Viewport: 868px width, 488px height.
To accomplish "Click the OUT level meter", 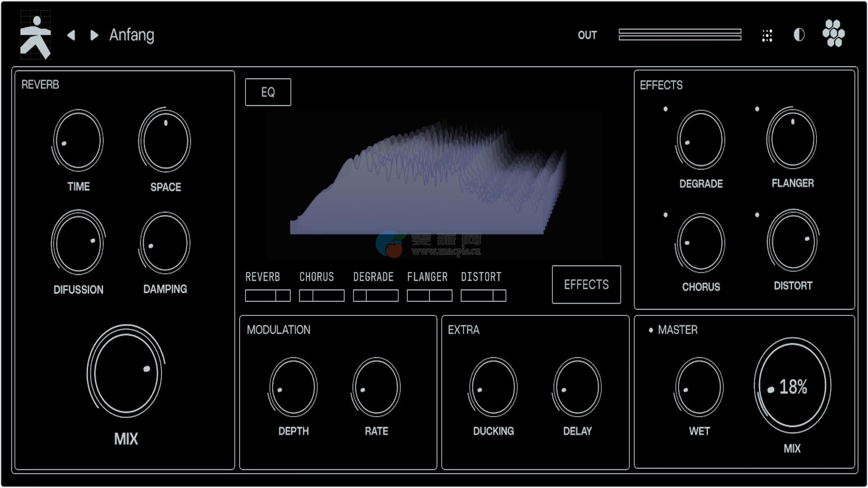I will click(x=680, y=35).
